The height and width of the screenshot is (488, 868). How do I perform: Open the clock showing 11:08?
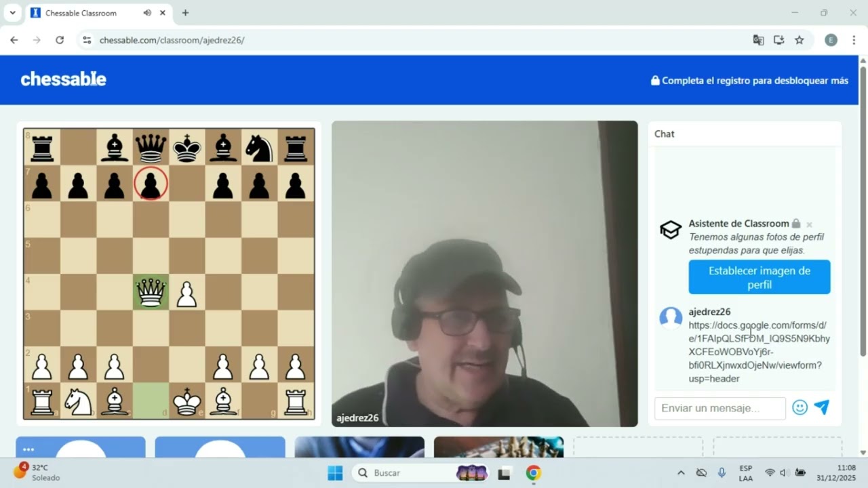point(836,472)
